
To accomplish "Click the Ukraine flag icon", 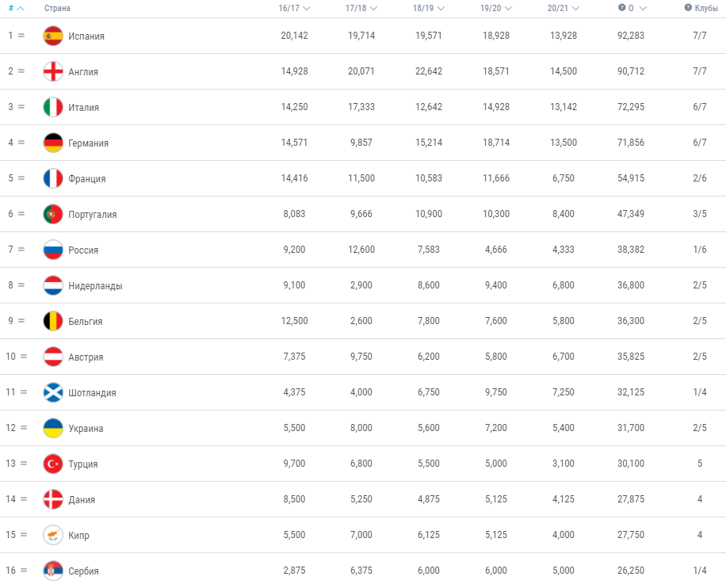I will 53,428.
